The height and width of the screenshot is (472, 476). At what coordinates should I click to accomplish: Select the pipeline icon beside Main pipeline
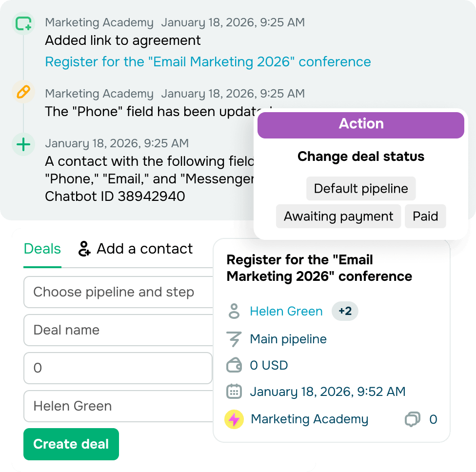(x=234, y=338)
